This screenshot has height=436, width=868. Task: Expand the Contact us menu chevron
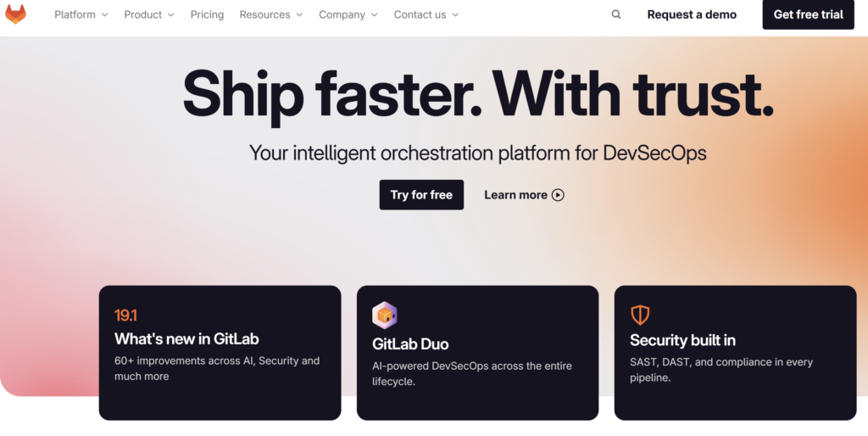[455, 15]
